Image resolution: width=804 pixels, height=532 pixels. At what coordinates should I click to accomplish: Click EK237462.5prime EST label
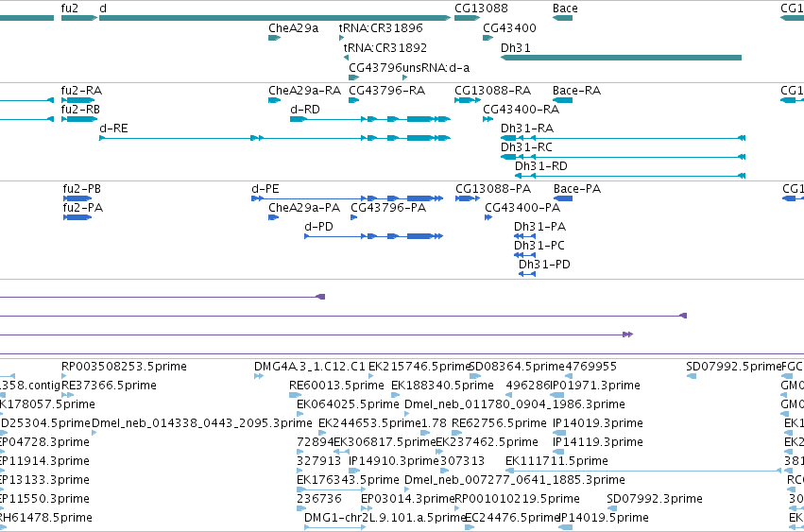[488, 443]
